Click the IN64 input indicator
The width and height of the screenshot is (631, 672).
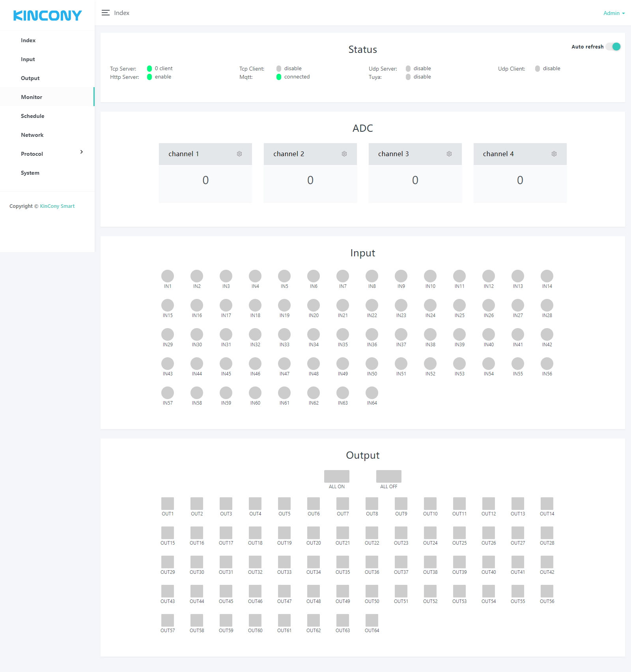pos(372,393)
